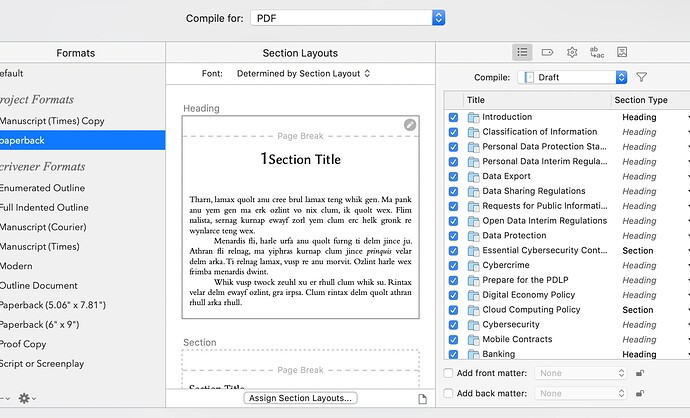690x418 pixels.
Task: Select the Personal Data Protection Sta... row
Action: [x=568, y=147]
